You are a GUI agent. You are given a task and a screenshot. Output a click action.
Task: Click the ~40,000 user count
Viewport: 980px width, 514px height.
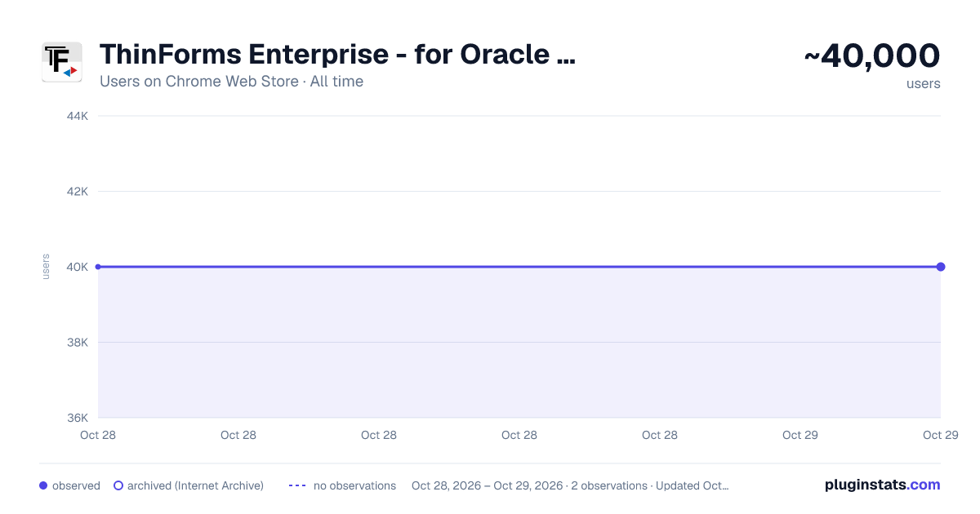coord(872,55)
